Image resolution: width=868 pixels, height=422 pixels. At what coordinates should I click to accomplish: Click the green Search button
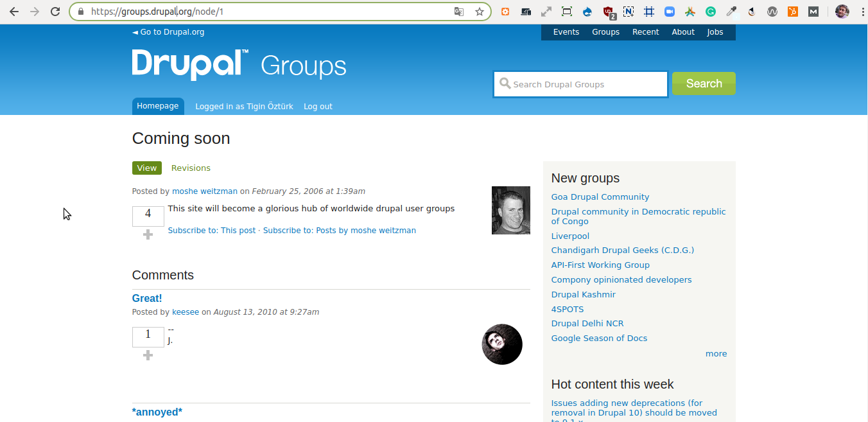(x=704, y=84)
